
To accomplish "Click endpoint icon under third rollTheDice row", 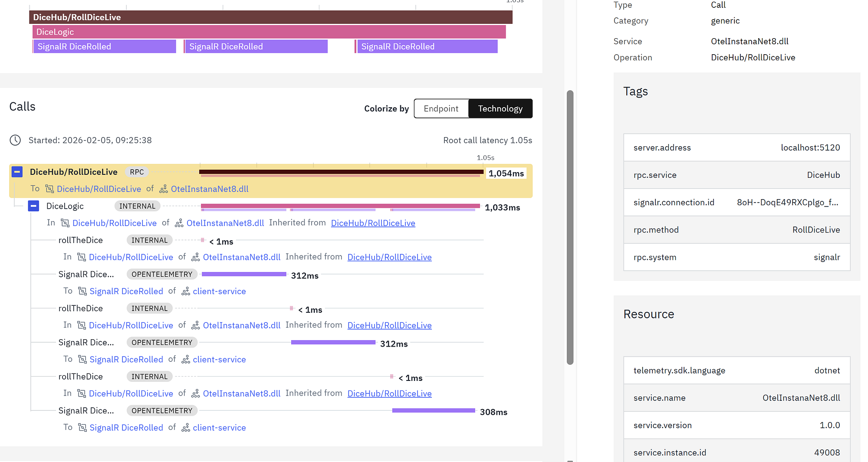I will tap(82, 393).
